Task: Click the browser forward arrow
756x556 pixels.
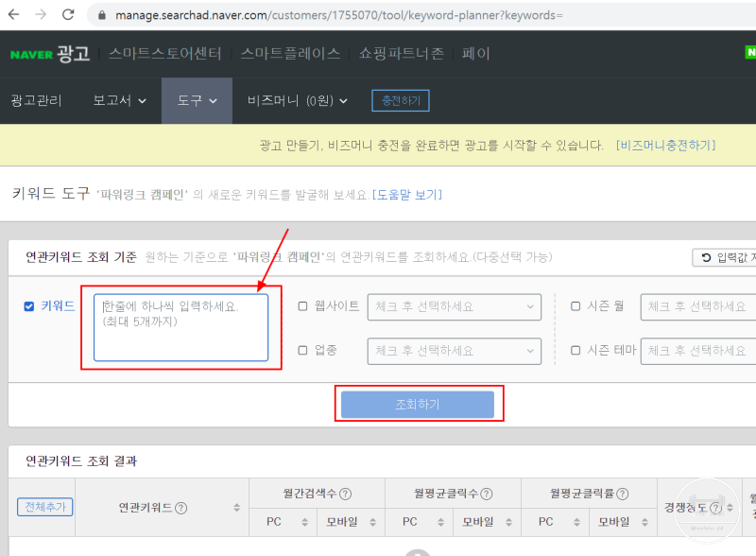Action: (41, 14)
